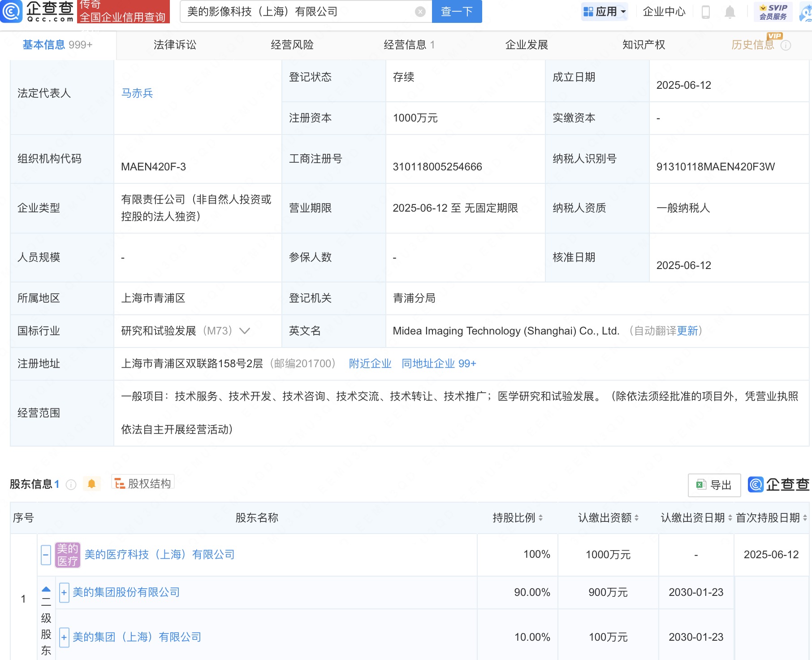The height and width of the screenshot is (660, 812).
Task: Switch to the 知识产权 tab
Action: point(644,45)
